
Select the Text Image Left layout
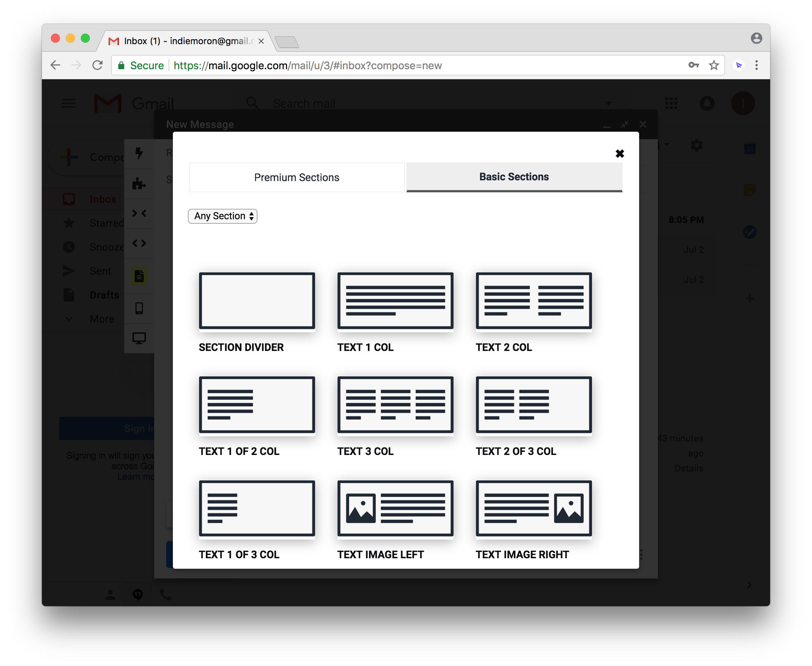[x=395, y=508]
